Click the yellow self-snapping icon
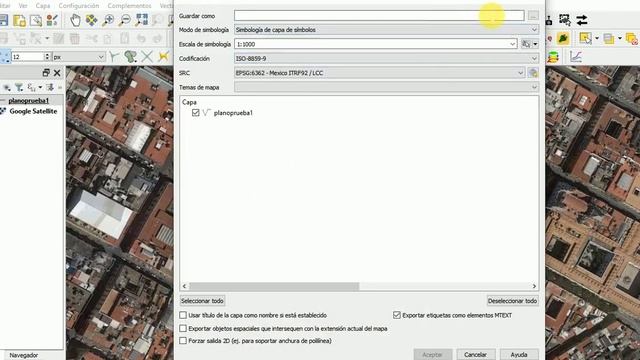The height and width of the screenshot is (360, 640). point(164,56)
